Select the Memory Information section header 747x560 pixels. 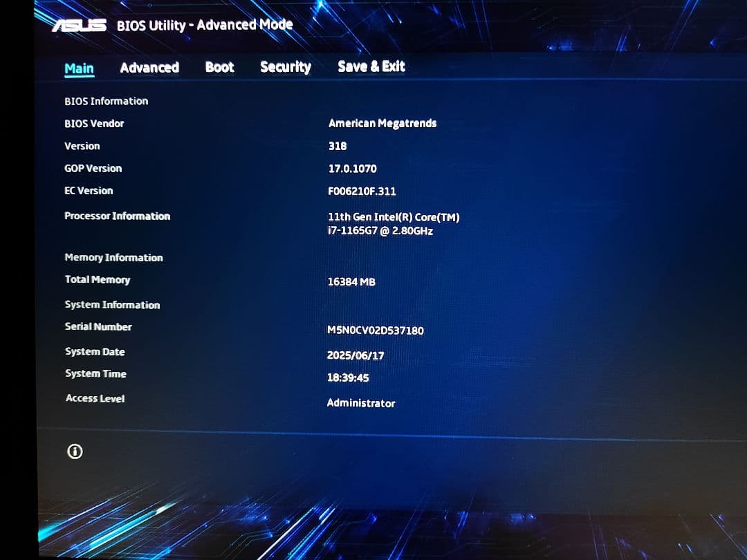click(x=113, y=257)
